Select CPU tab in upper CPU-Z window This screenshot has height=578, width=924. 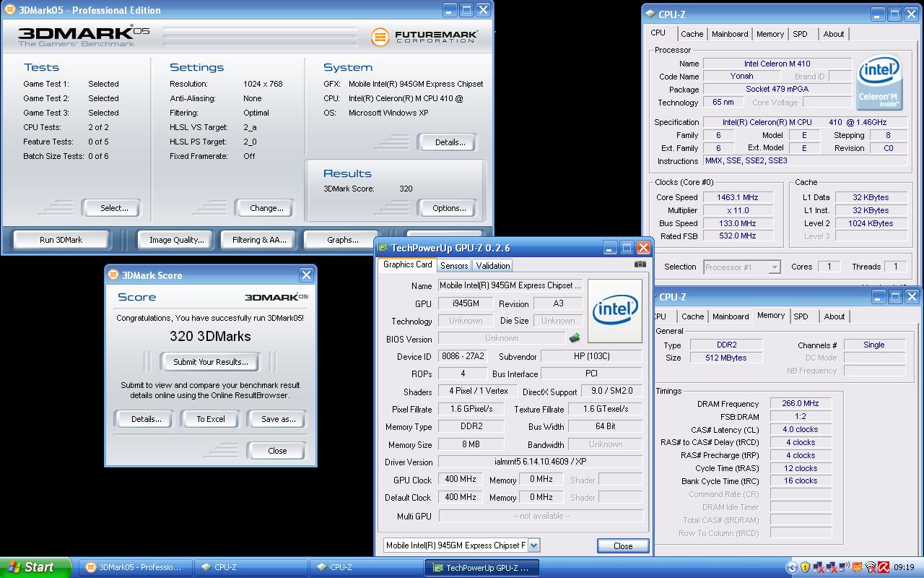click(658, 33)
